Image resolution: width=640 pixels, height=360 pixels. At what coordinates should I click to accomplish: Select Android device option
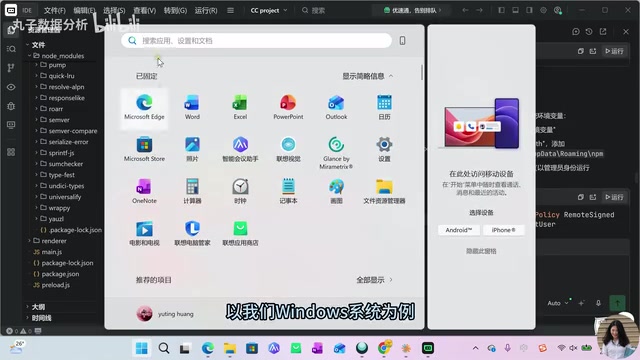458,230
